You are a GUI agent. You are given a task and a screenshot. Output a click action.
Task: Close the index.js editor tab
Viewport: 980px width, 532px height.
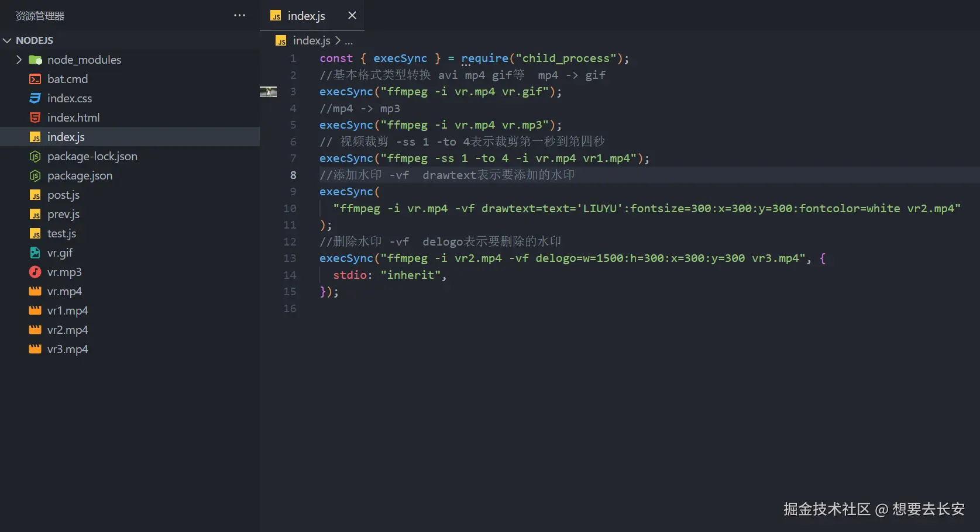pos(352,15)
